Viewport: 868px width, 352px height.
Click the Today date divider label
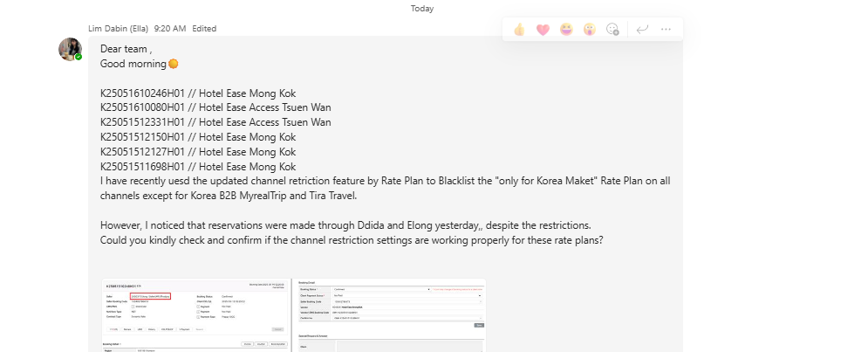tap(422, 9)
